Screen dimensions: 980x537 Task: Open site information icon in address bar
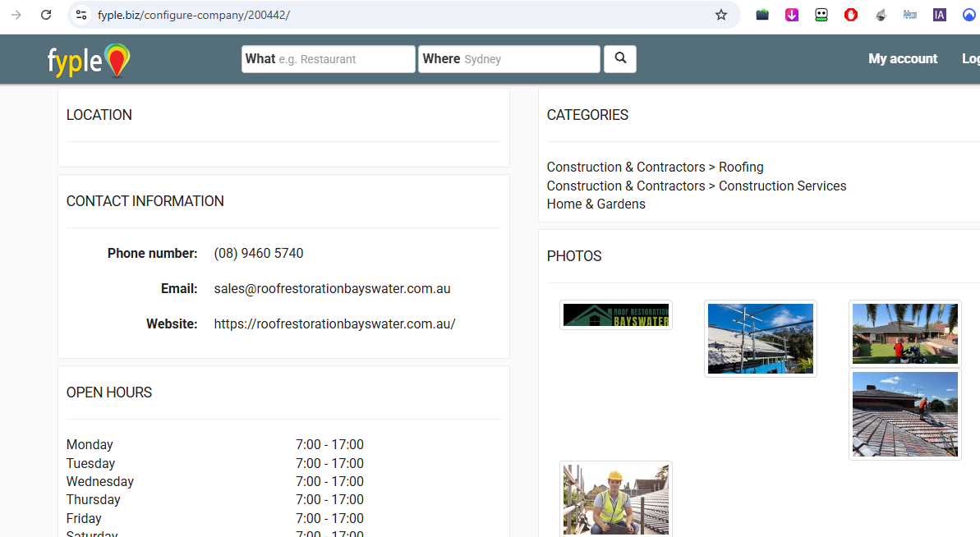click(x=81, y=15)
